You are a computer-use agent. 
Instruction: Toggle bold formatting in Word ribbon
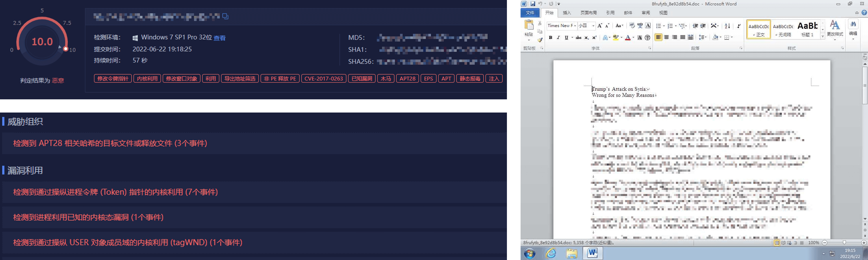pos(550,38)
